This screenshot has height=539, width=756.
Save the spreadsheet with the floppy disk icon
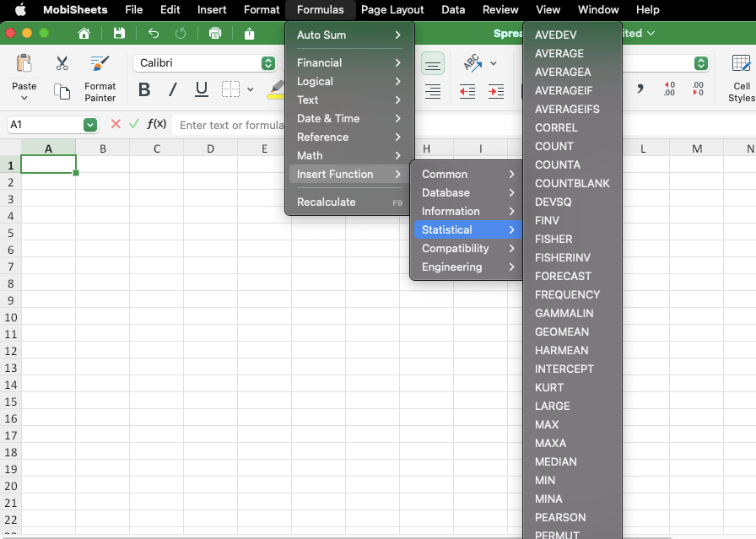(119, 34)
